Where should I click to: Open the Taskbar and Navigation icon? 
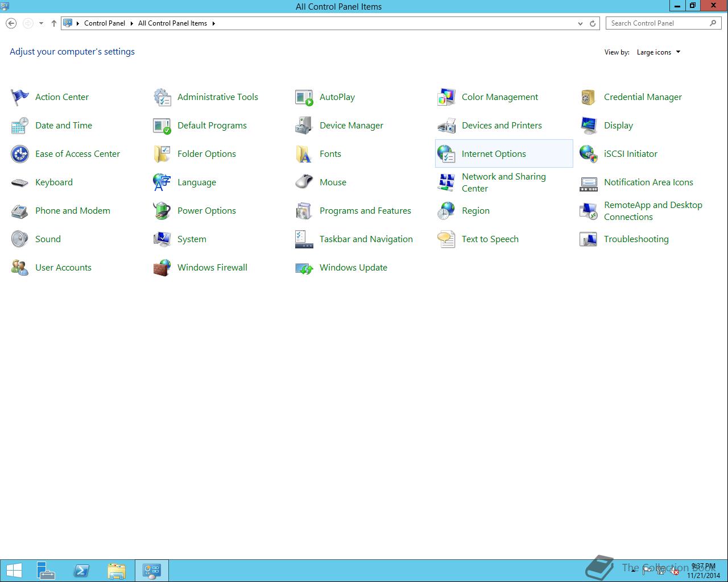[x=304, y=239]
